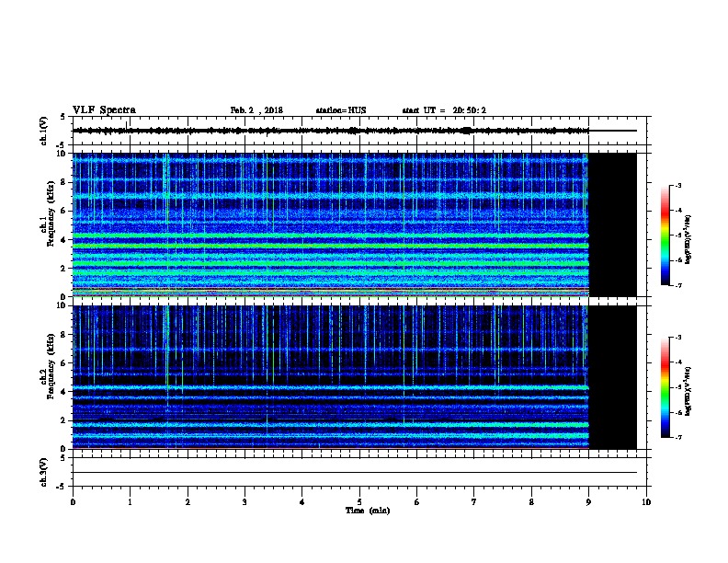The image size is (728, 563).
Task: Click the flat ch.3 voltage trace line
Action: pos(355,473)
